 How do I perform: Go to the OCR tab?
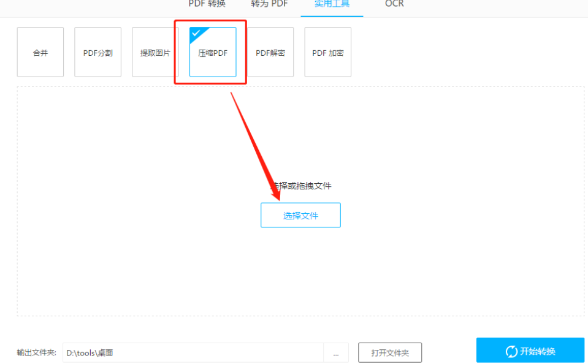394,4
